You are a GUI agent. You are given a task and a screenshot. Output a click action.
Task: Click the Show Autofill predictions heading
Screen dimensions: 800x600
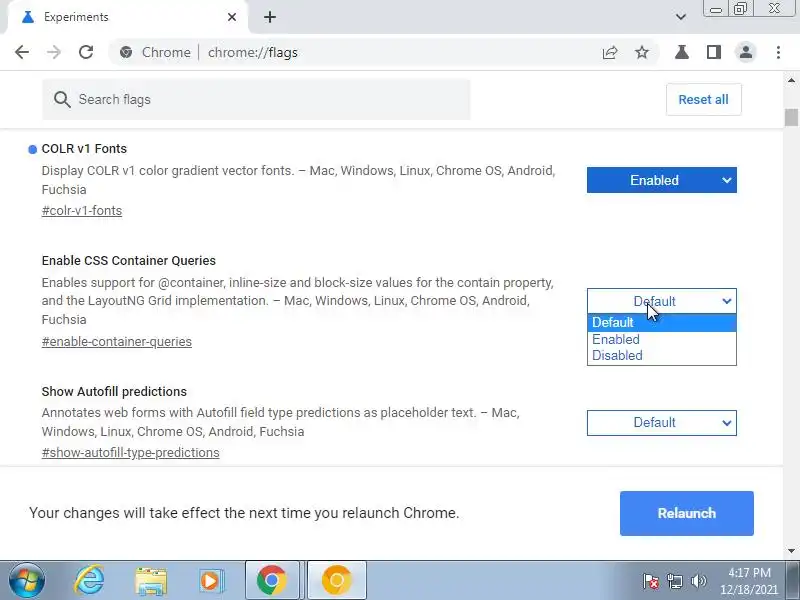coord(114,392)
